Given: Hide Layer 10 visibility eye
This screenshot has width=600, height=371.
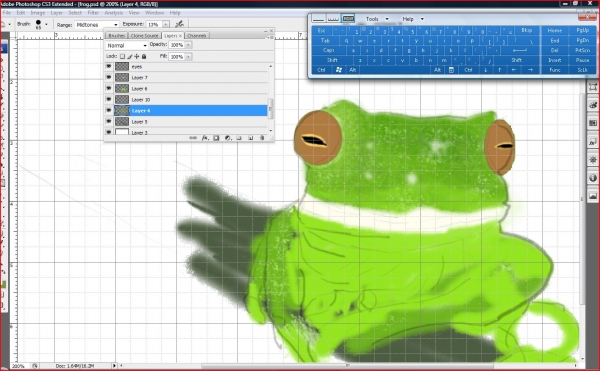Looking at the screenshot, I should [x=109, y=99].
